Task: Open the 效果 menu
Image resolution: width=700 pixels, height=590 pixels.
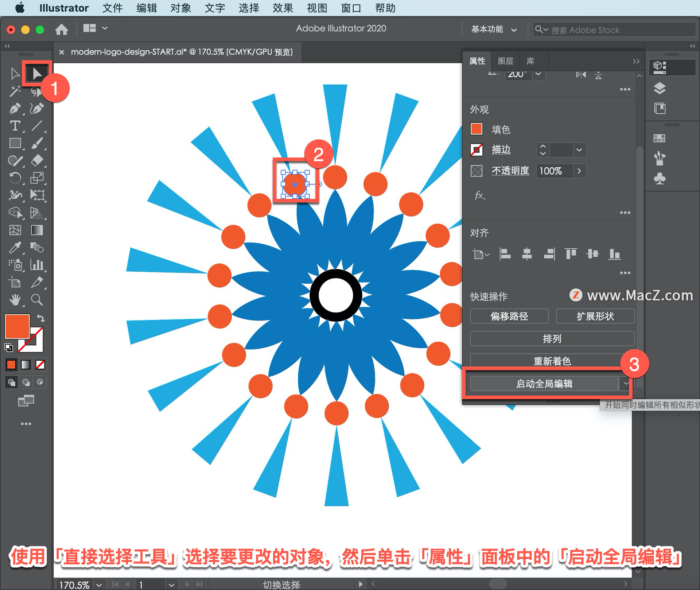Action: pos(283,8)
